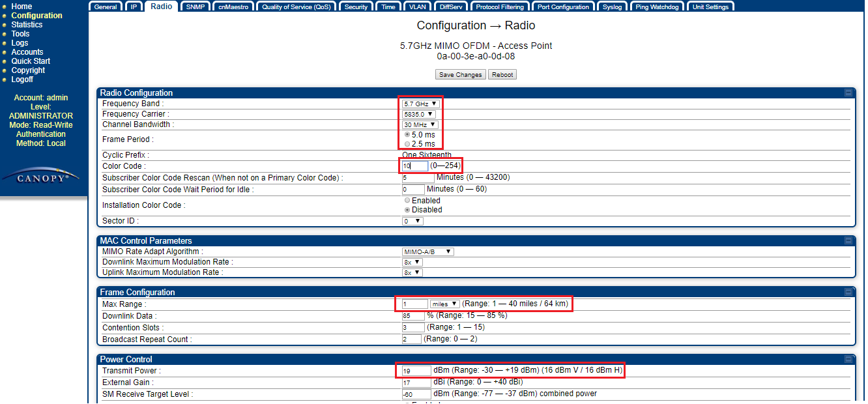Open the Max Range units dropdown
868x404 pixels.
444,304
